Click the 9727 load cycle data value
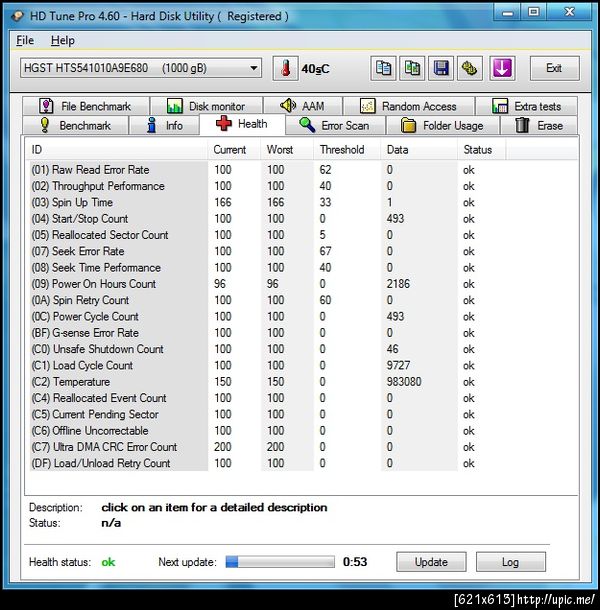 pos(398,365)
